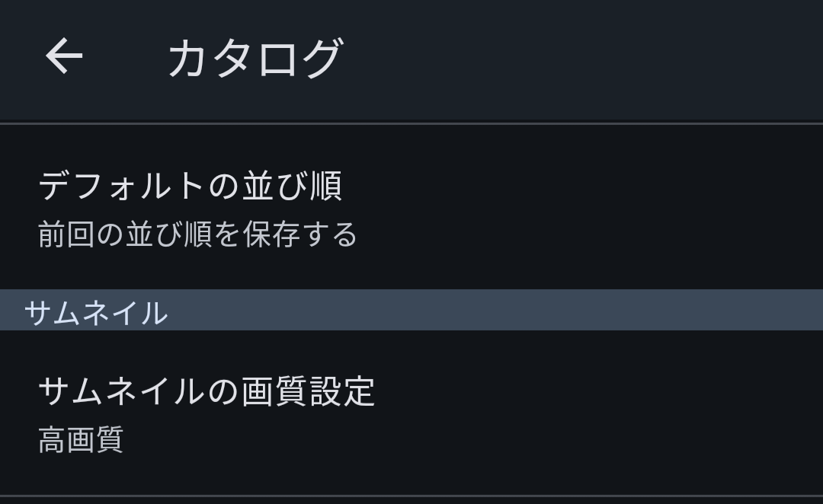Tap the 高画質 value text
Image resolution: width=823 pixels, height=504 pixels.
[81, 440]
